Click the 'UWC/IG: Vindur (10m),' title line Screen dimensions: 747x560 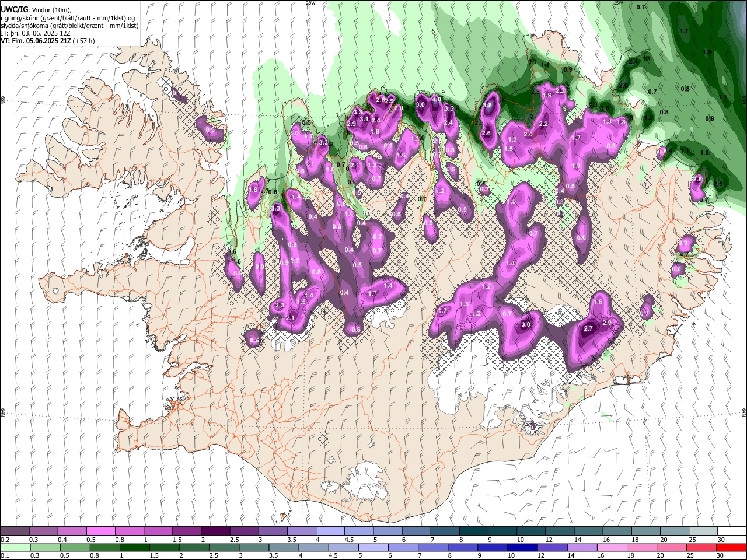(36, 10)
